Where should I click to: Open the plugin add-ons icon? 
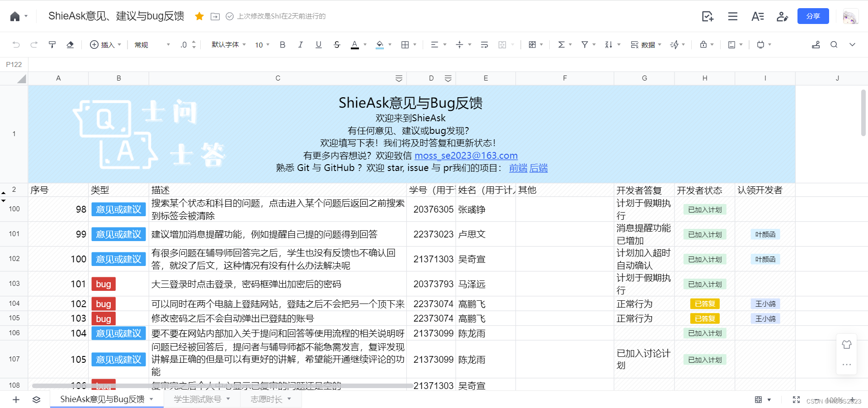coord(760,44)
